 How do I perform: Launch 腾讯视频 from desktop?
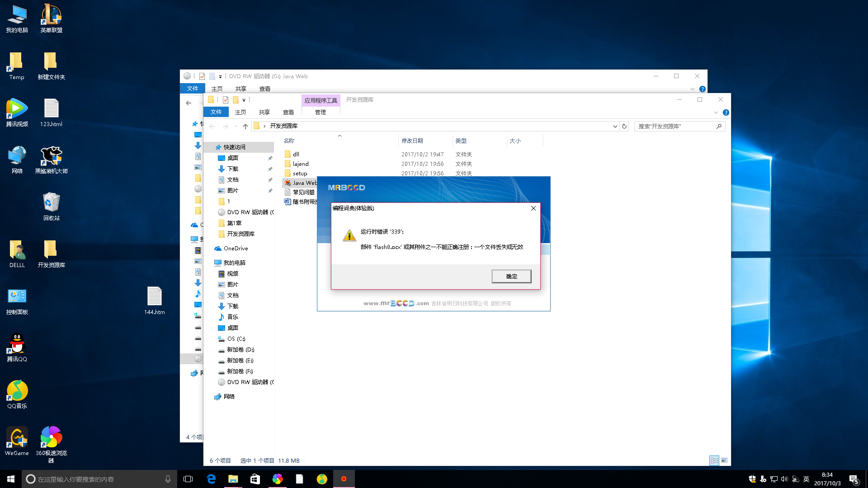[17, 113]
